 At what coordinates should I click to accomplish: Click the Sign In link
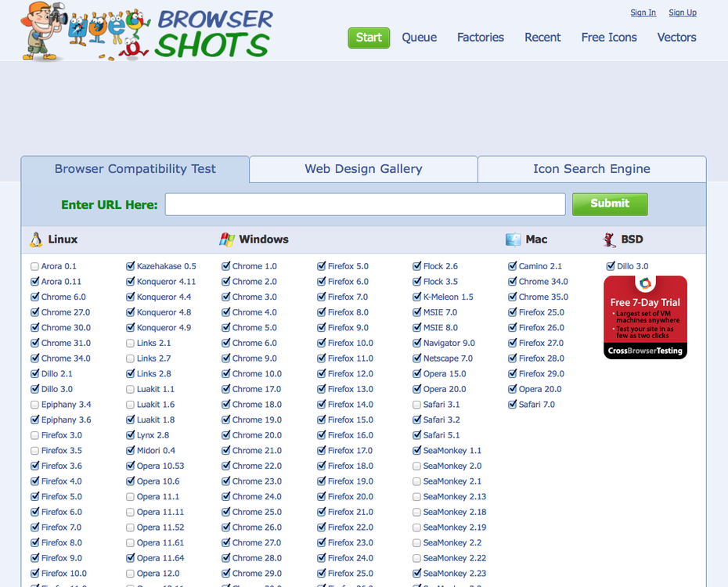click(x=643, y=13)
